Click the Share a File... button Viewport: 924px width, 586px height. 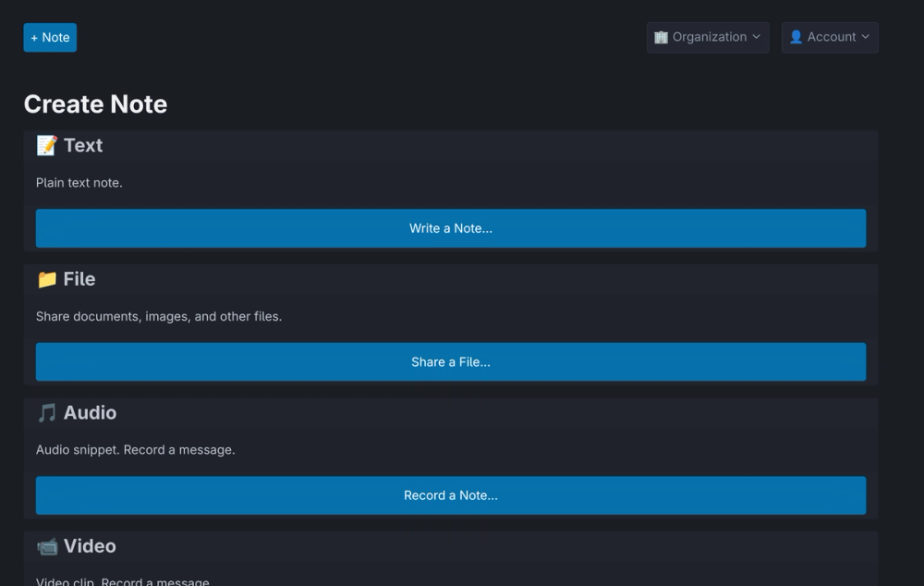(451, 362)
